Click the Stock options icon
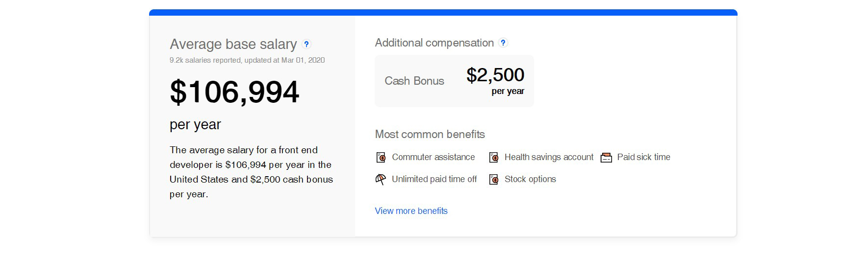868x256 pixels. pos(493,179)
